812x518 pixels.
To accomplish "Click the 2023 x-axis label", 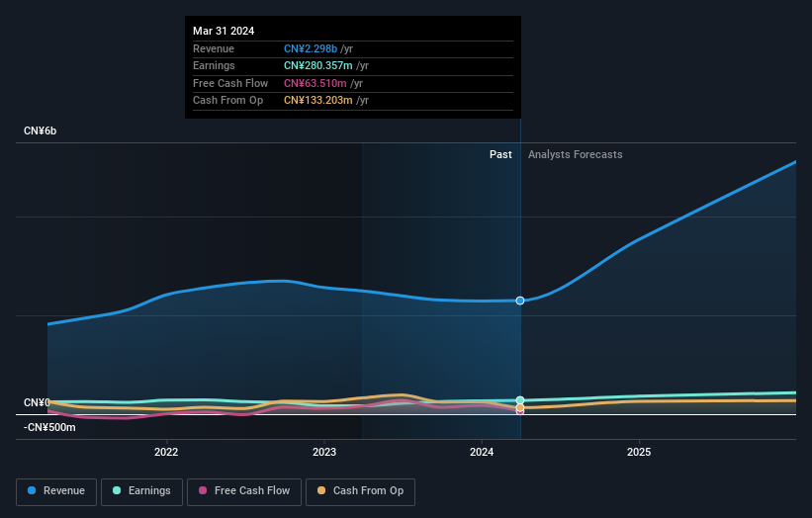I will click(324, 452).
